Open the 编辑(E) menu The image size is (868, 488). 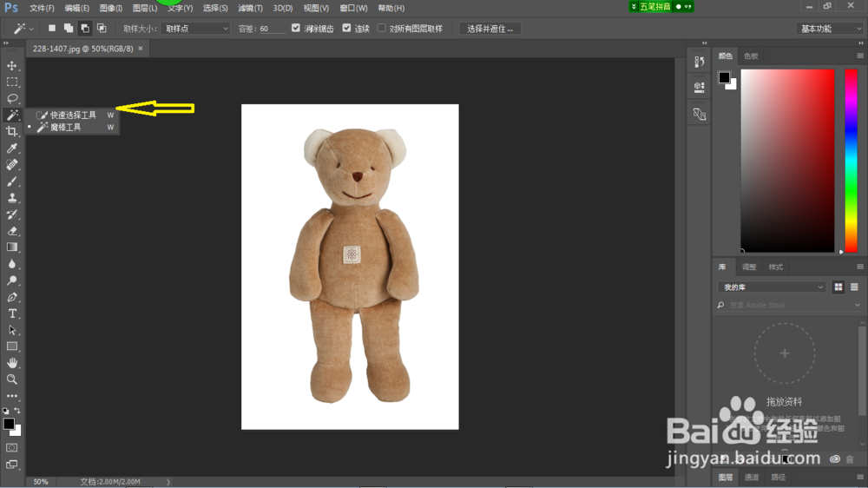76,9
